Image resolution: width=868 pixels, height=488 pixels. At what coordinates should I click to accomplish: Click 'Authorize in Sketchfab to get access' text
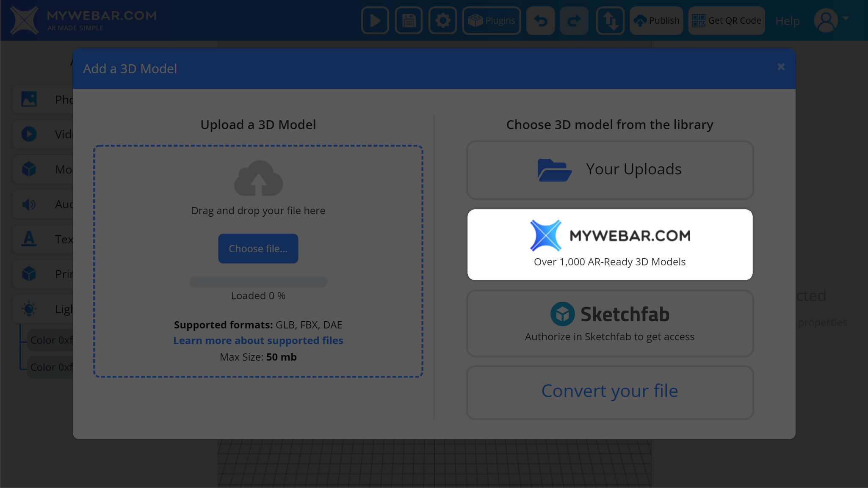pyautogui.click(x=610, y=336)
